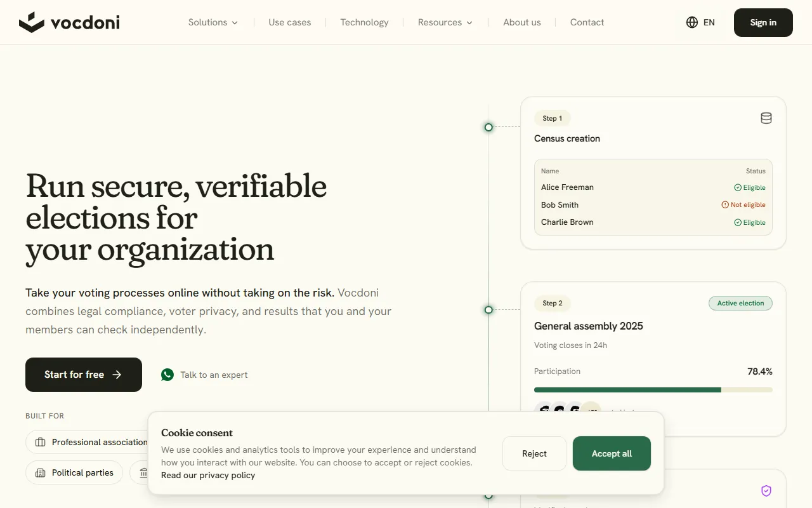The height and width of the screenshot is (508, 812).
Task: Click the database icon on Census creation card
Action: [x=766, y=118]
